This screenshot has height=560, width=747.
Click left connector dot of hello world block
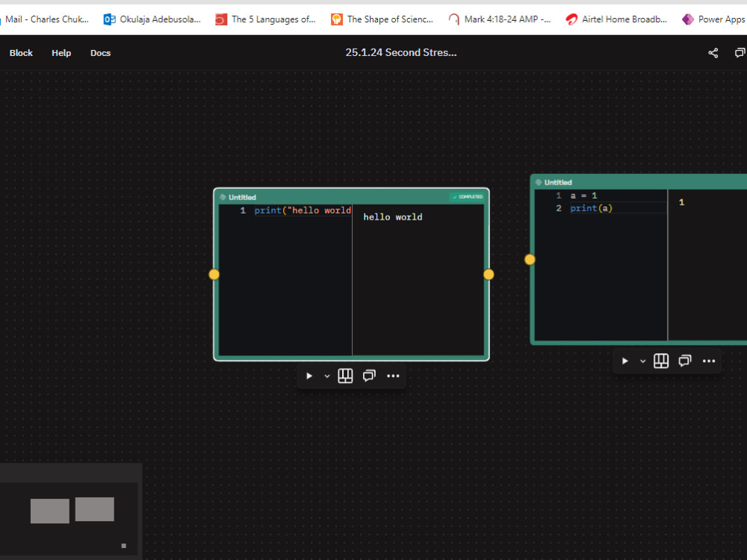[x=214, y=274]
